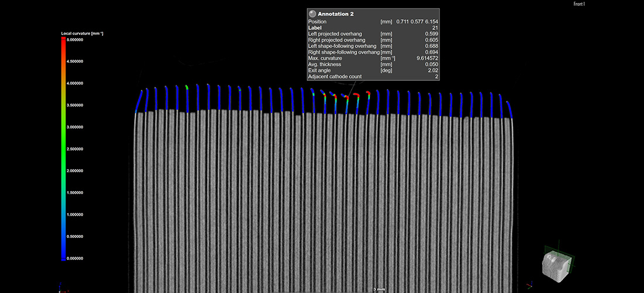Viewport: 644px width, 293px height.
Task: Click the '3 mm' scale bar label
Action: (379, 289)
